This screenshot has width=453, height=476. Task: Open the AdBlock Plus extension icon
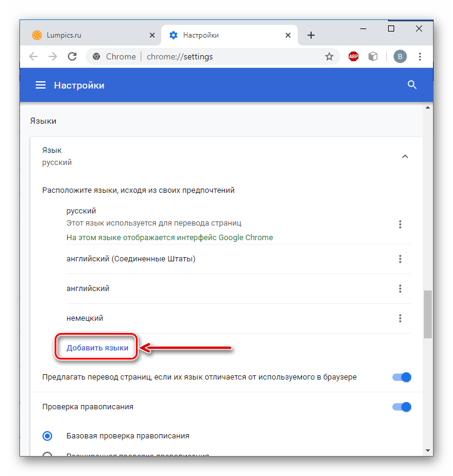tap(353, 56)
